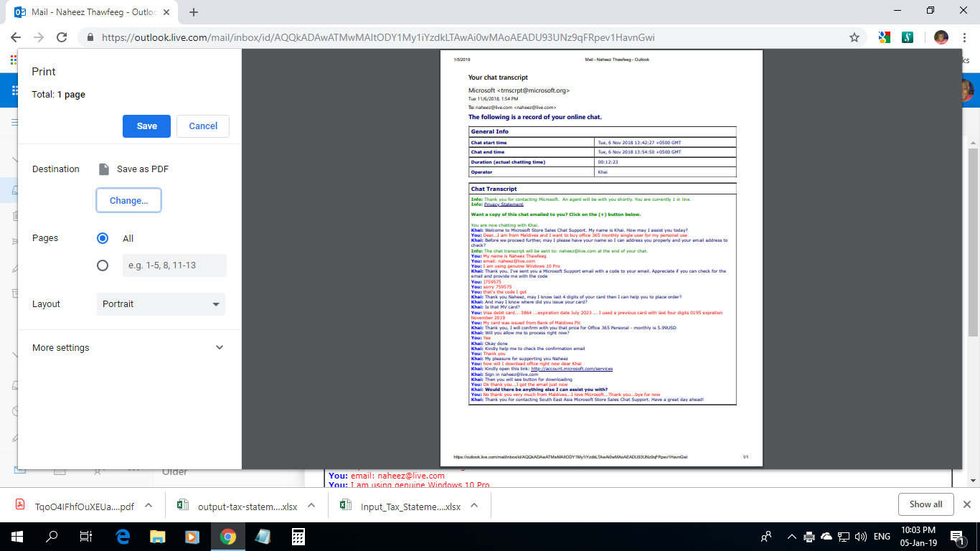Open Chrome three-dot menu
The height and width of the screenshot is (551, 980).
coord(966,37)
